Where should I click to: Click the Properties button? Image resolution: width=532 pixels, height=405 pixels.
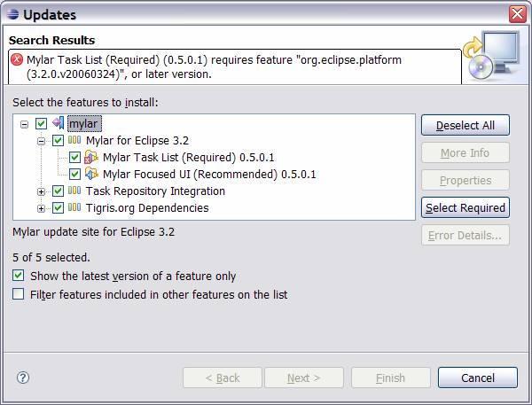[465, 180]
